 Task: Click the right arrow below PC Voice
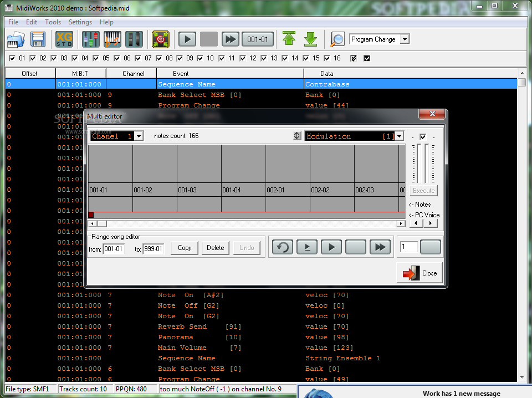tap(431, 223)
